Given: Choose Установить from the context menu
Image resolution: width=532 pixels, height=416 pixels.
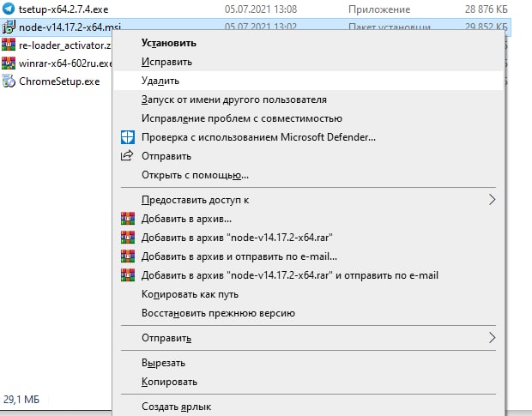Looking at the screenshot, I should coord(308,43).
